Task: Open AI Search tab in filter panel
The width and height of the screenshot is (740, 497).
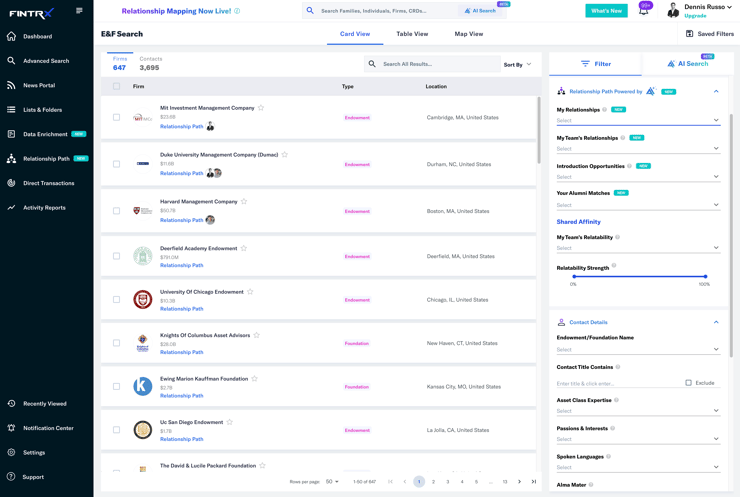Action: coord(688,64)
